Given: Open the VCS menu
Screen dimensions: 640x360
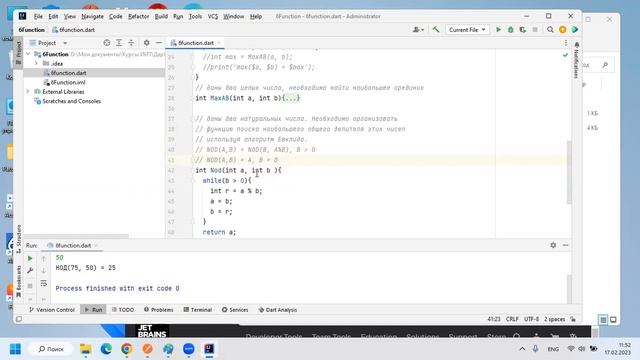Looking at the screenshot, I should tap(213, 16).
